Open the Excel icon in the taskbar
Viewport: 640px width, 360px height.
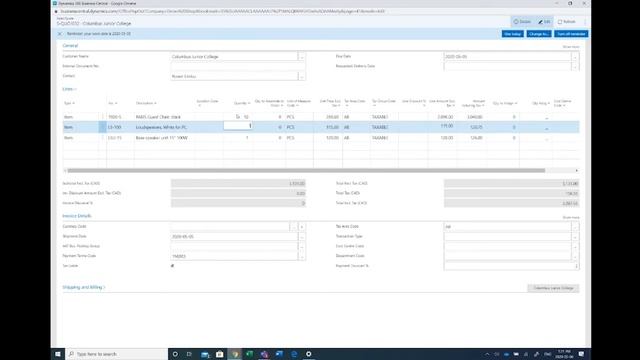coord(249,354)
